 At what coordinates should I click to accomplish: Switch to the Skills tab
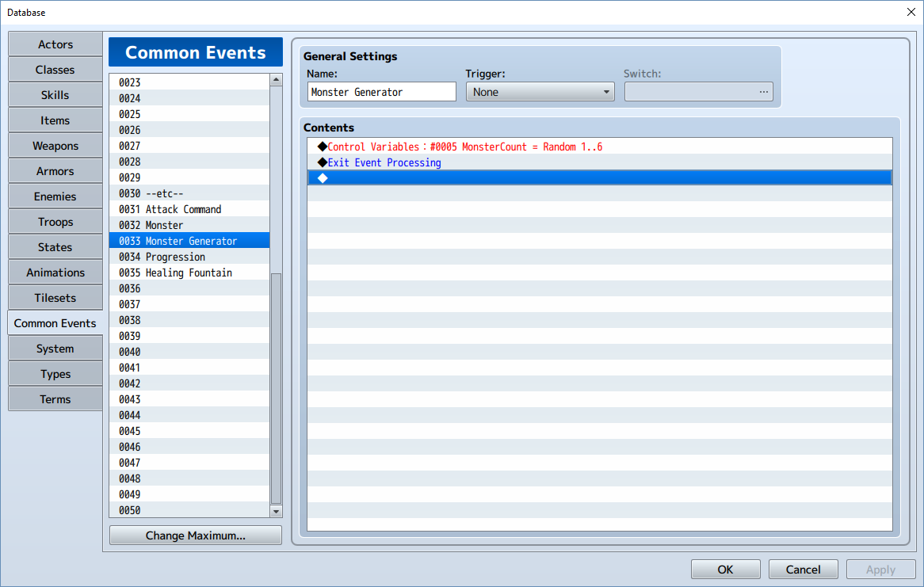coord(55,95)
